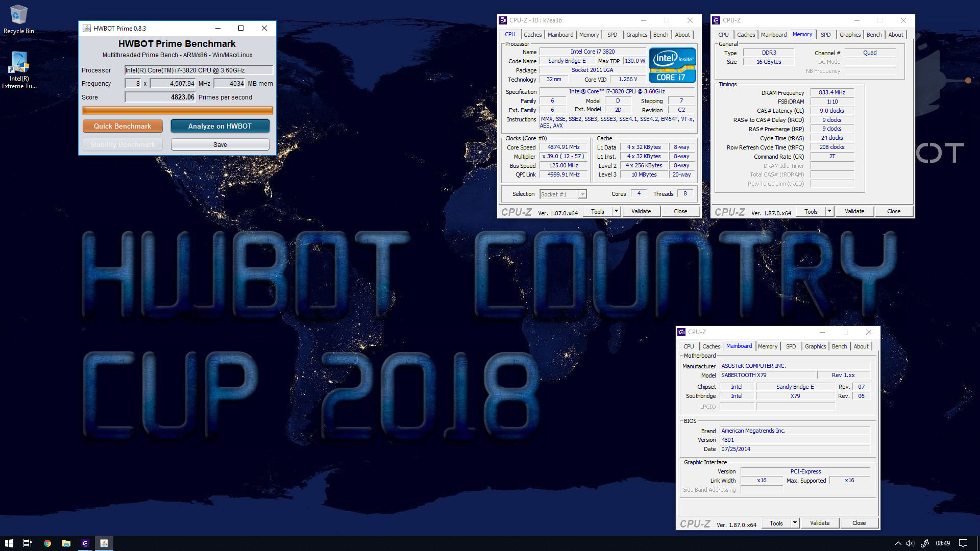The width and height of the screenshot is (980, 551).
Task: Click the Intel Core i7 logo badge
Action: [x=672, y=65]
